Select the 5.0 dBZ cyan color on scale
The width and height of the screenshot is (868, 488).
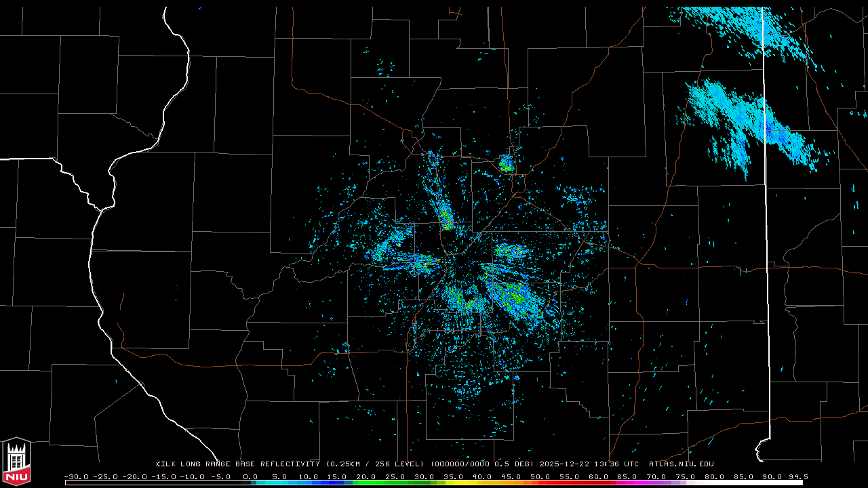click(279, 483)
